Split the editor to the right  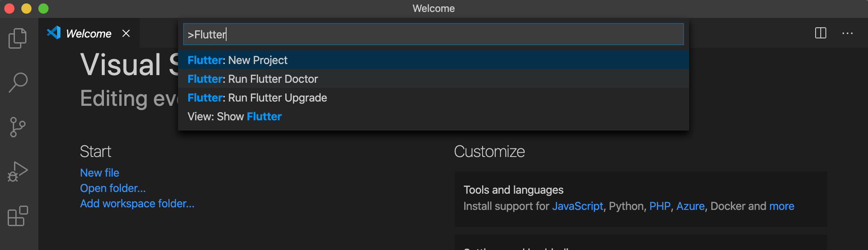coord(820,33)
